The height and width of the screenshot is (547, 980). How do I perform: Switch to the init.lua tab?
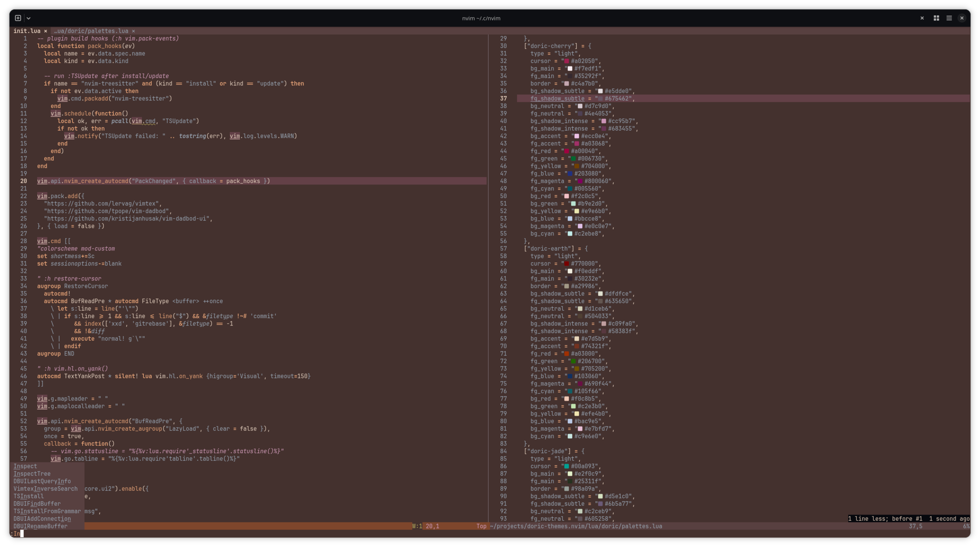[x=27, y=31]
